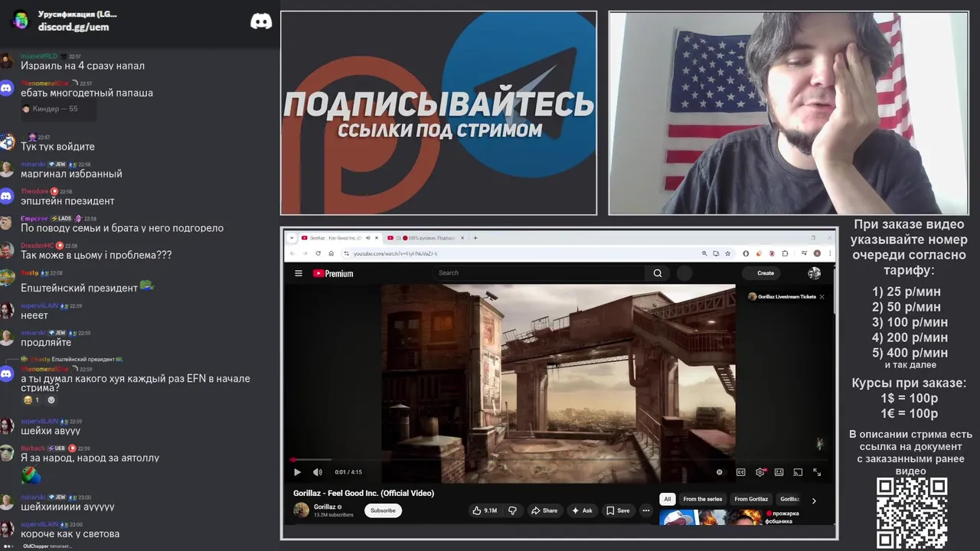
Task: Click chat message 'маргинал избранный'
Action: pyautogui.click(x=71, y=174)
